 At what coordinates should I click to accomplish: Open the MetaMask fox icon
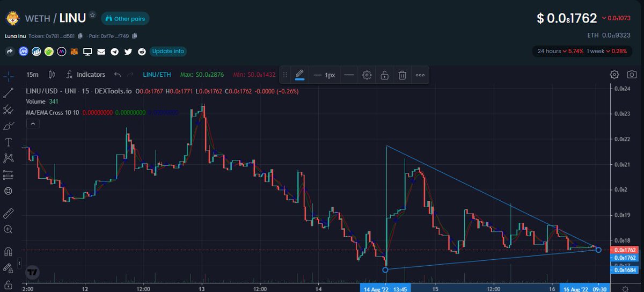(x=75, y=52)
